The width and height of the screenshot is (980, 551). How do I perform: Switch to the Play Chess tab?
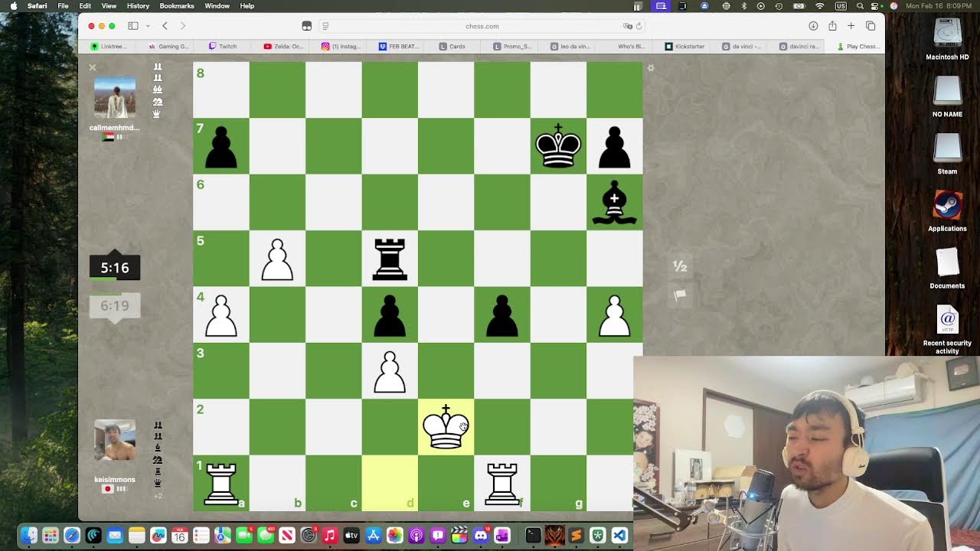click(x=857, y=47)
